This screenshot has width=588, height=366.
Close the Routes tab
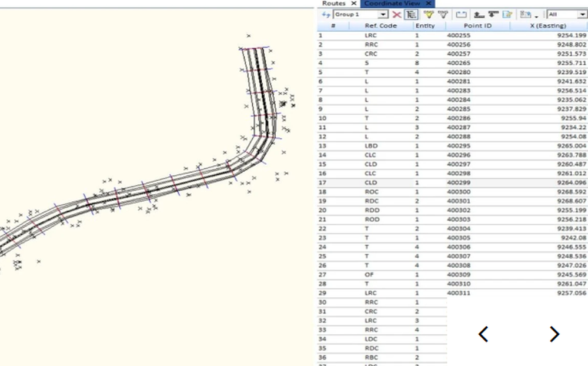point(353,4)
